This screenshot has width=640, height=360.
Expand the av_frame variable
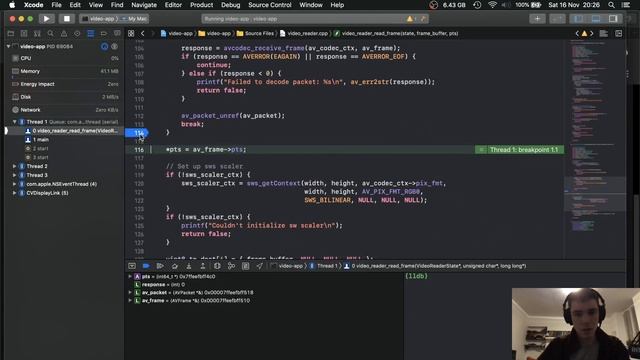click(130, 300)
